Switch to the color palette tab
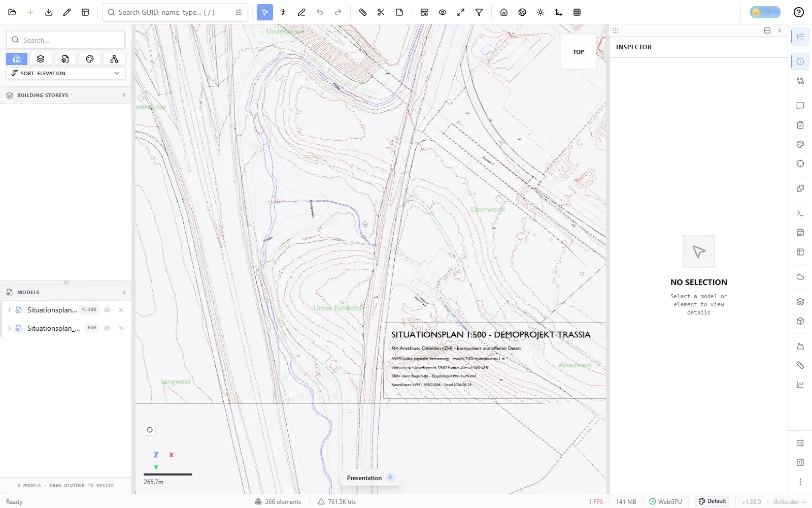 (x=90, y=59)
